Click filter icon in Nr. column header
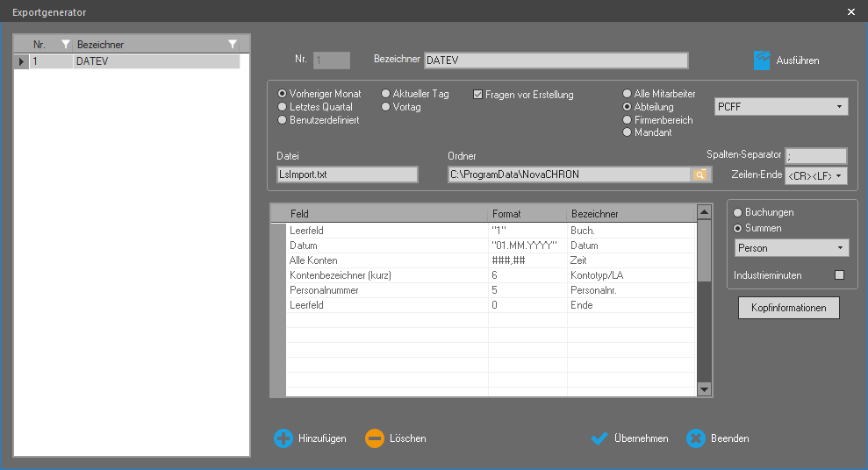The image size is (868, 470). click(x=65, y=45)
